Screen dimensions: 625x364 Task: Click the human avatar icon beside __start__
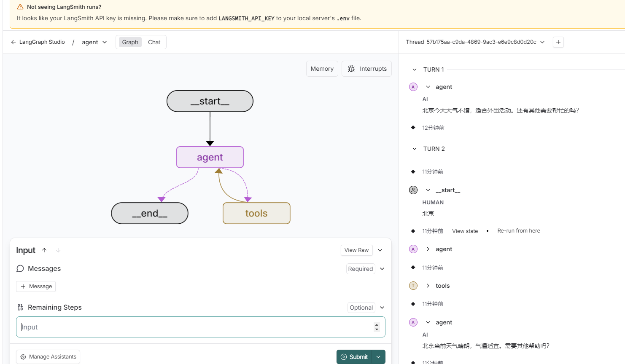pos(413,190)
